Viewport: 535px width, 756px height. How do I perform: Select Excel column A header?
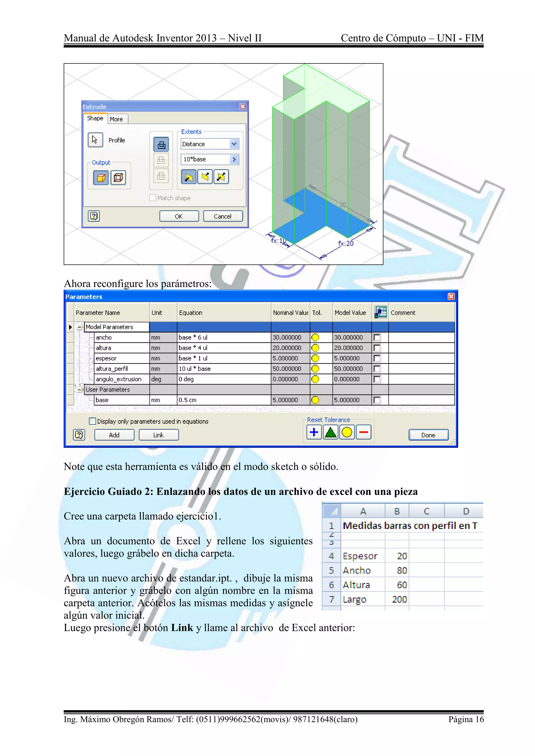point(363,511)
